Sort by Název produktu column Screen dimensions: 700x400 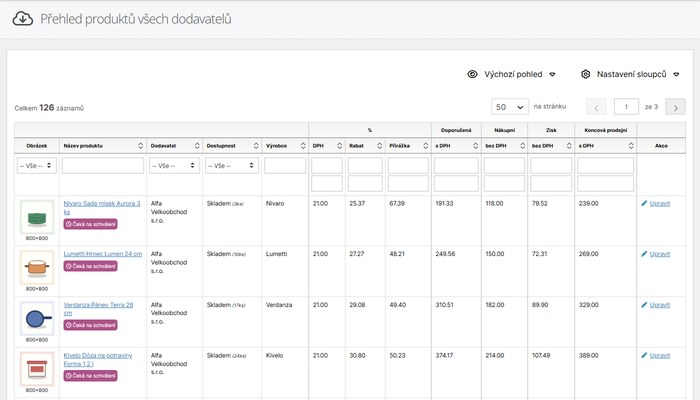pyautogui.click(x=140, y=146)
